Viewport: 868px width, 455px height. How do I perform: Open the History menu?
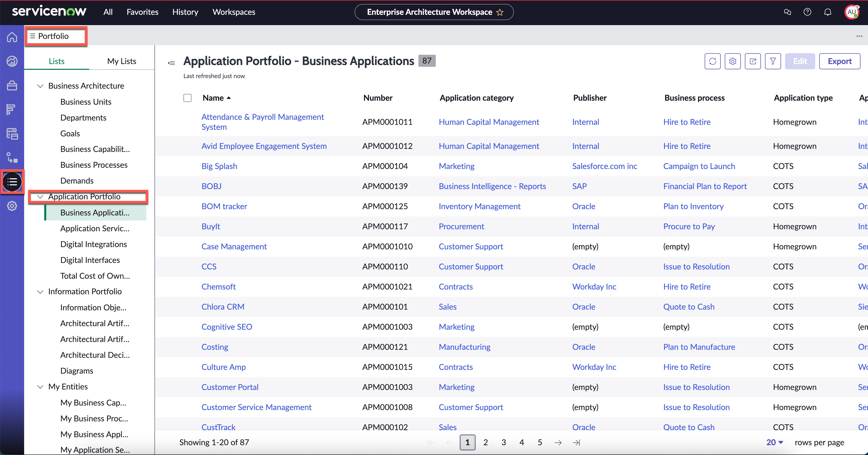(185, 12)
